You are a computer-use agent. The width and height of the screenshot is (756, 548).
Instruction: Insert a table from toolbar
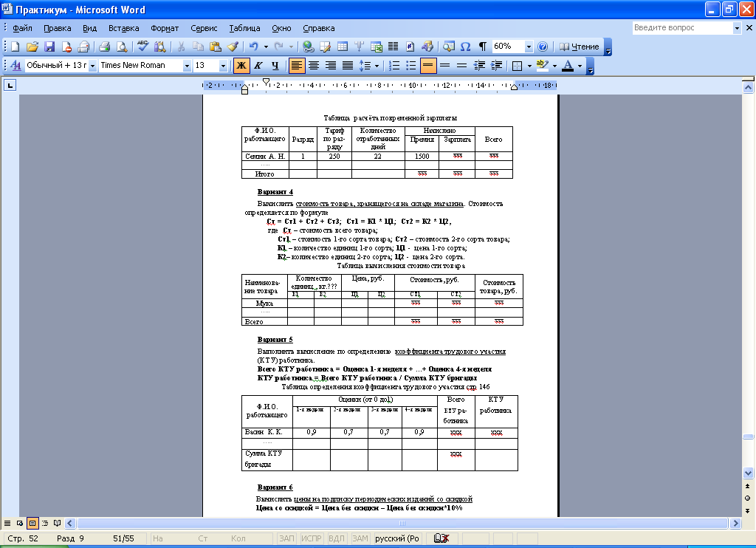tap(343, 47)
